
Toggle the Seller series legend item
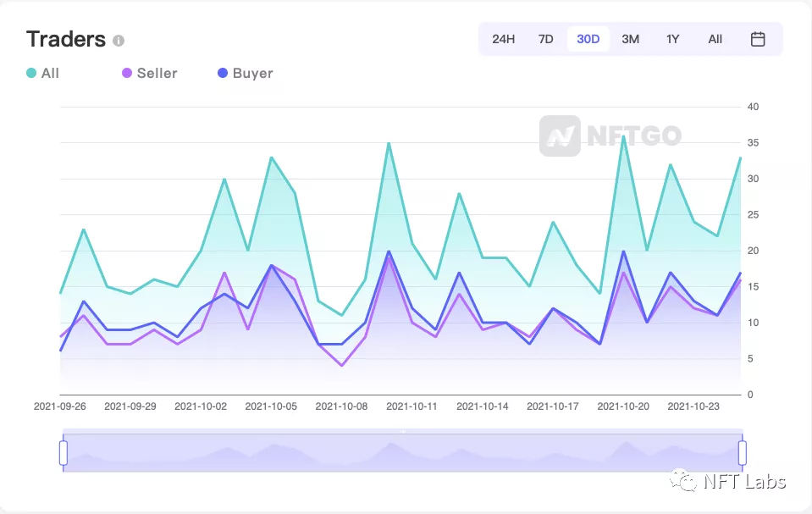click(150, 73)
